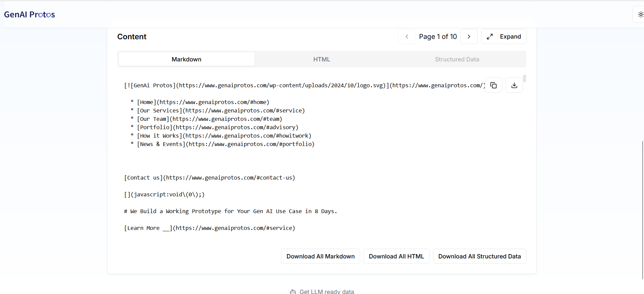This screenshot has width=644, height=294.
Task: Switch to the HTML tab
Action: tap(322, 59)
